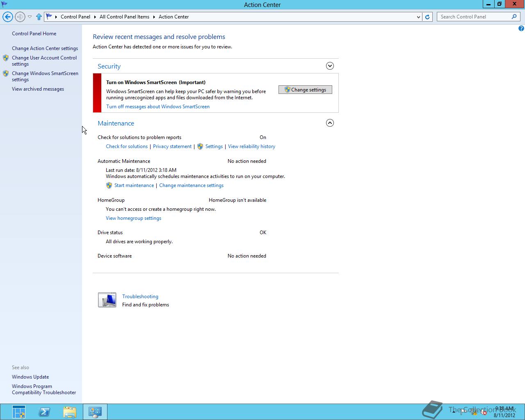
Task: Turn off messages about Windows SmartScreen
Action: [158, 107]
